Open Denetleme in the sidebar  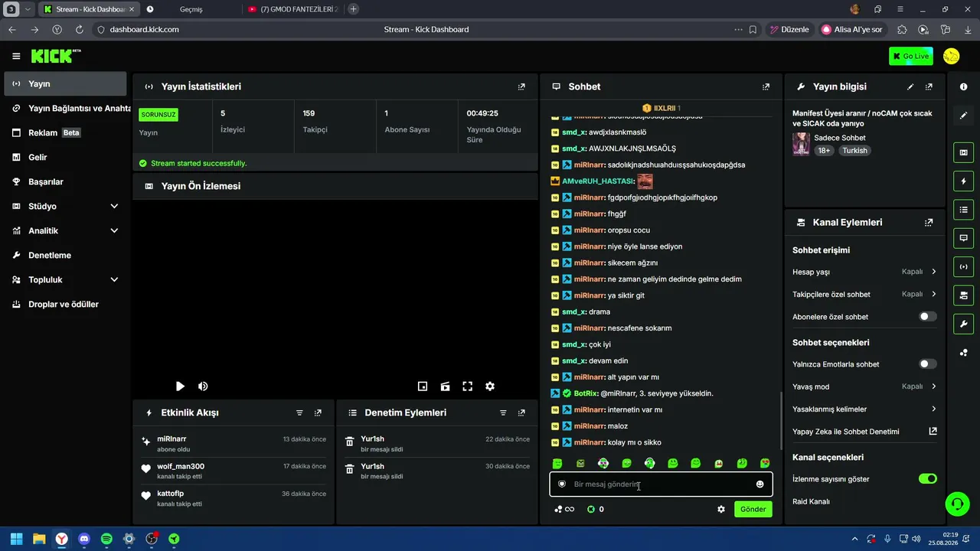click(x=65, y=256)
